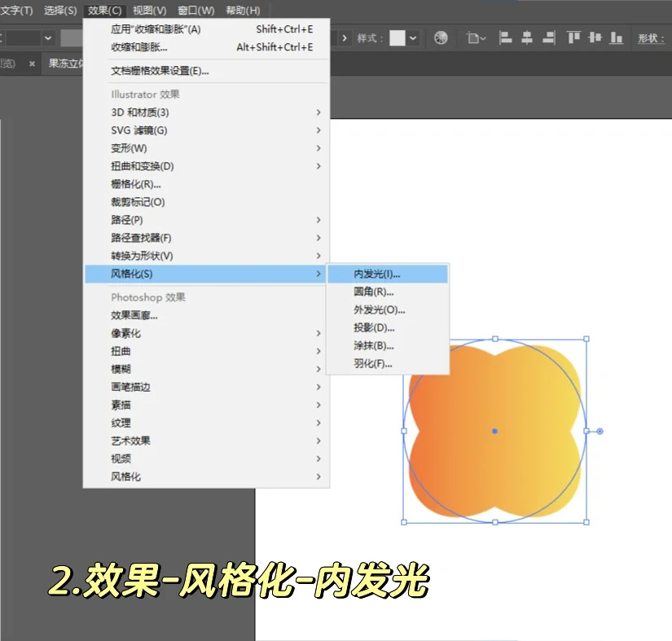Open the graphic style (样式) dropdown arrow
Image resolution: width=672 pixels, height=641 pixels.
(413, 38)
